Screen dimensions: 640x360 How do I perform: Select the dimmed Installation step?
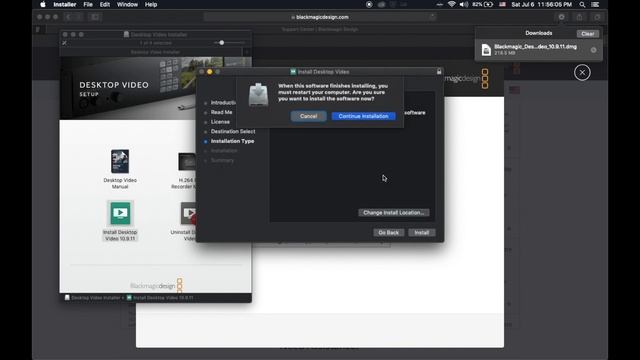coord(224,151)
